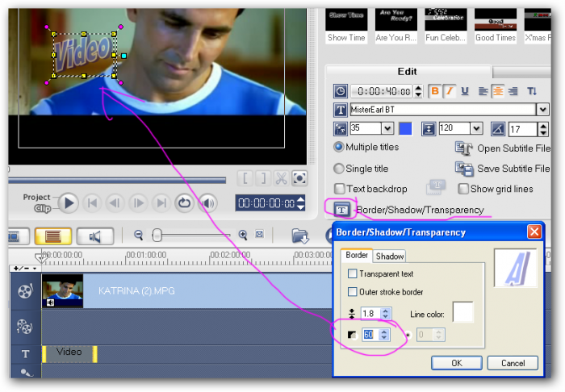Jump to the end of the clip

[x=161, y=203]
